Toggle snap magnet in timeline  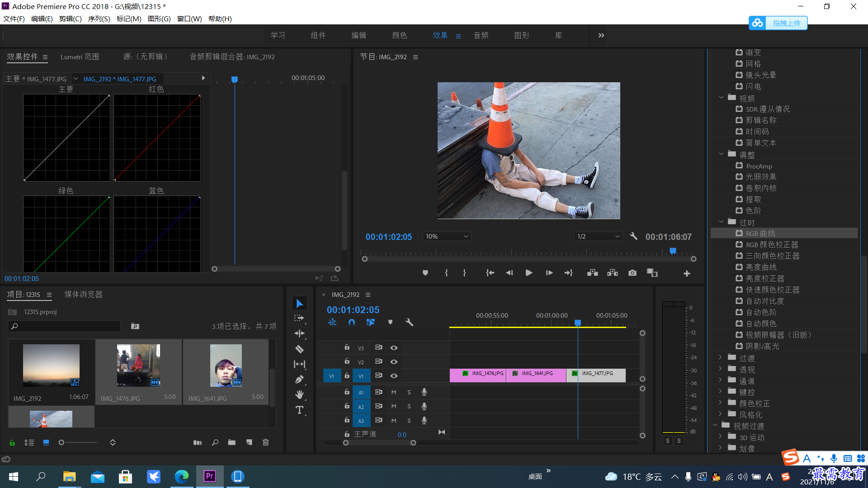[x=352, y=322]
